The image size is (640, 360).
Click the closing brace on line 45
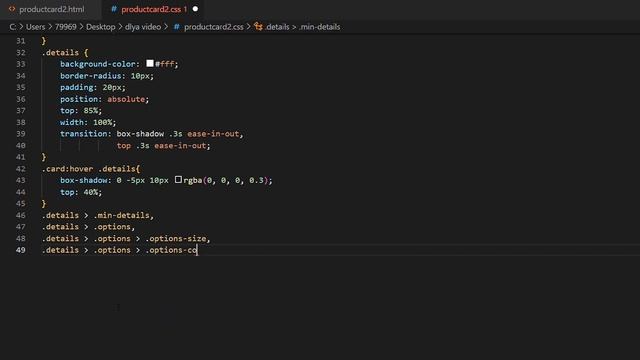click(x=44, y=203)
